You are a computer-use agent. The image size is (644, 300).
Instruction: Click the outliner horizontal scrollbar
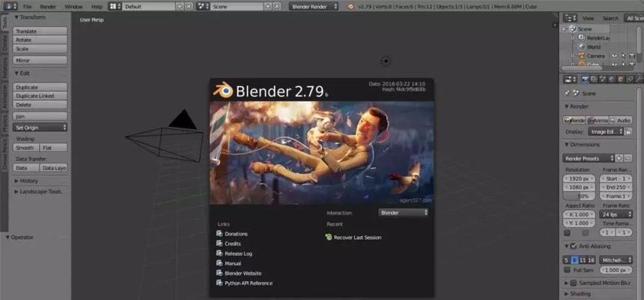click(x=582, y=68)
